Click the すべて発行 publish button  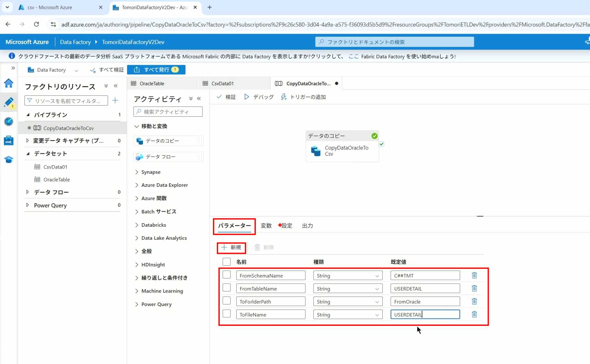156,70
